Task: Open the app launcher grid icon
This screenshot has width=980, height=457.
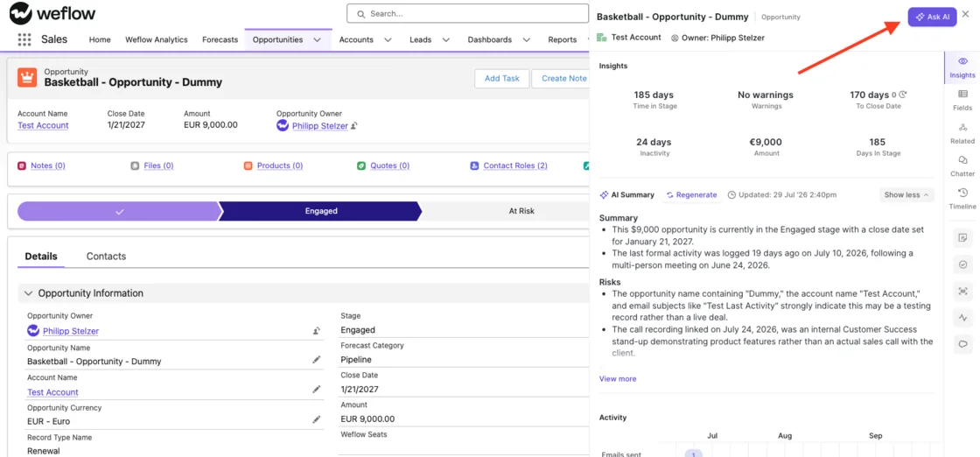Action: click(24, 39)
